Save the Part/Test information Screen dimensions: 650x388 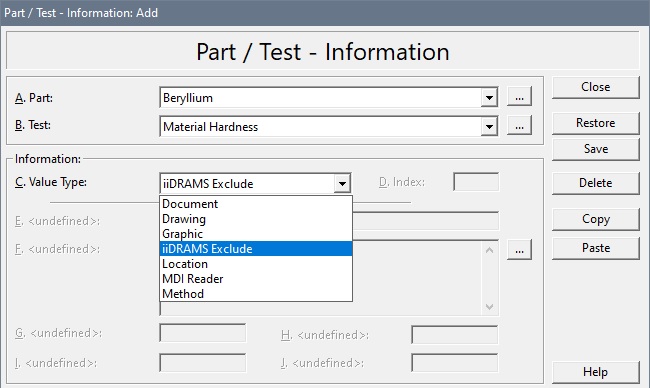click(x=596, y=149)
